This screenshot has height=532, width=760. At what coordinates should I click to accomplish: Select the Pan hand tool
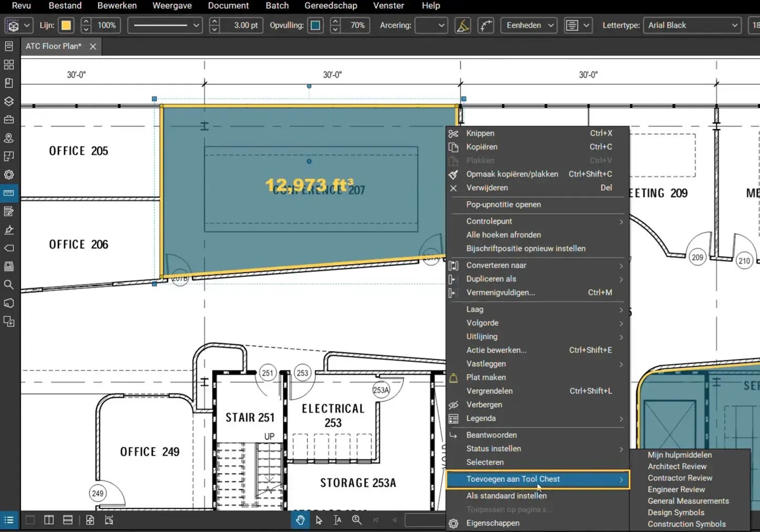(300, 520)
